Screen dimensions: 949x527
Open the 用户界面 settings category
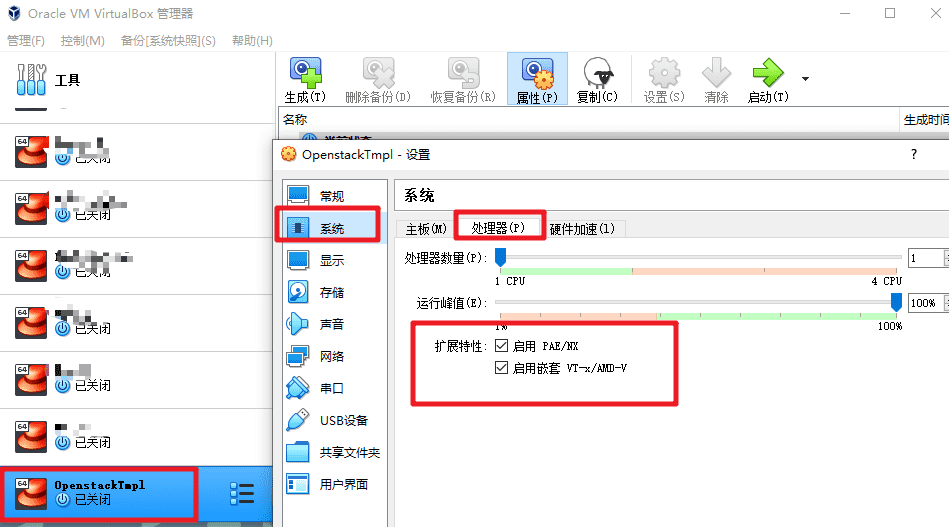334,484
